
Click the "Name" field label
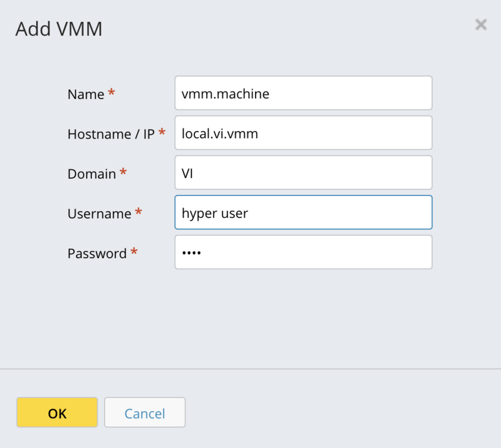(x=86, y=95)
